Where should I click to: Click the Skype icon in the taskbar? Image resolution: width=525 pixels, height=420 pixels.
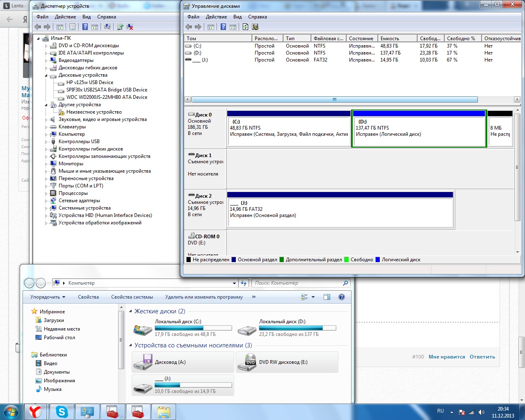click(x=62, y=412)
